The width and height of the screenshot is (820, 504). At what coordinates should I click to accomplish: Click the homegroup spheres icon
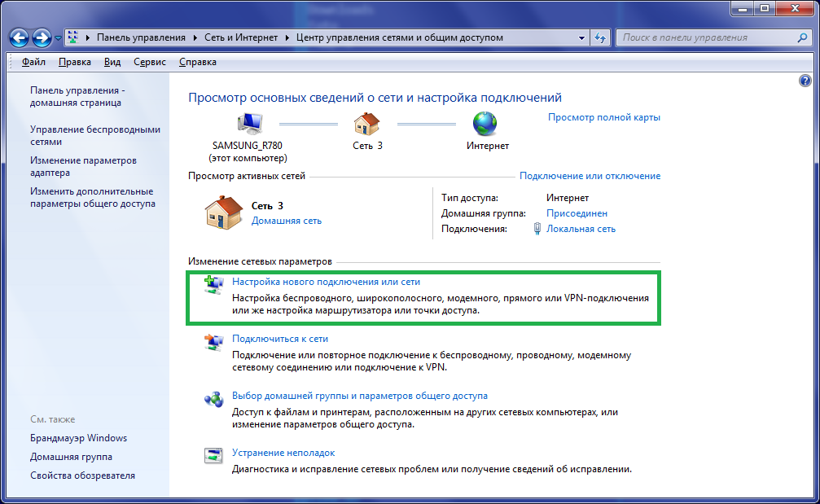213,399
